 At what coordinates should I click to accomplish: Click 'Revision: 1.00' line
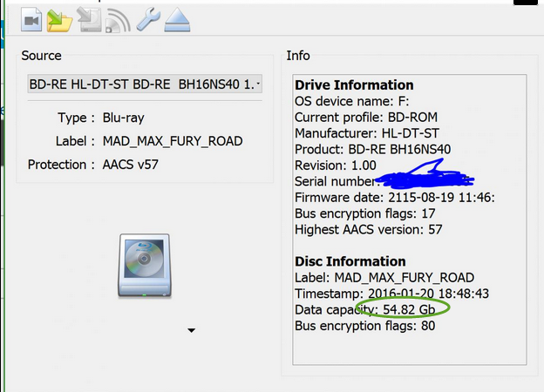[335, 166]
